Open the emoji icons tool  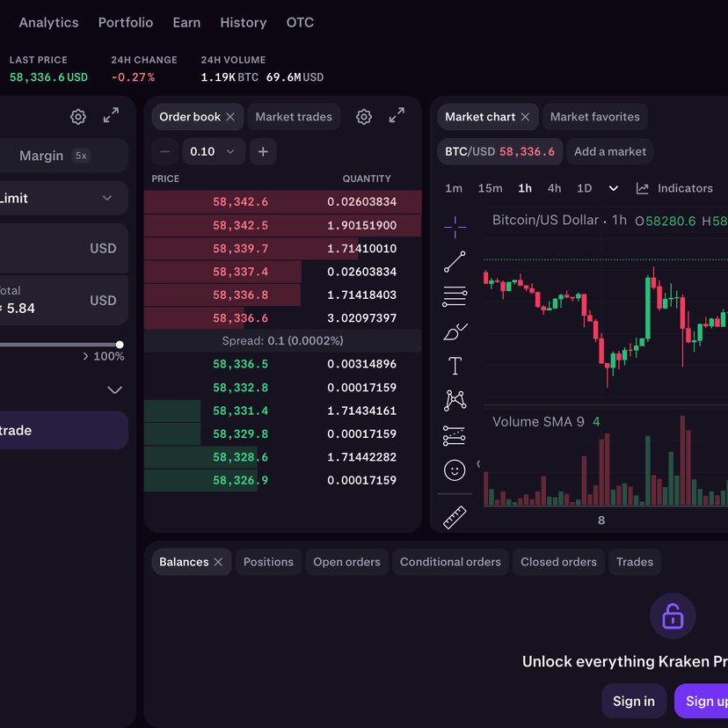(x=455, y=470)
